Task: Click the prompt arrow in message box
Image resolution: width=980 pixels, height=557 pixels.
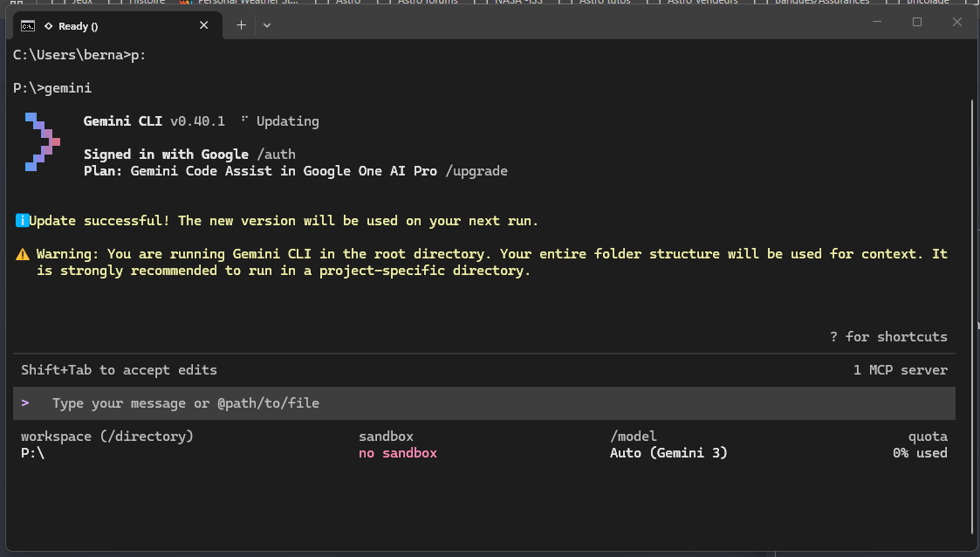Action: tap(25, 403)
